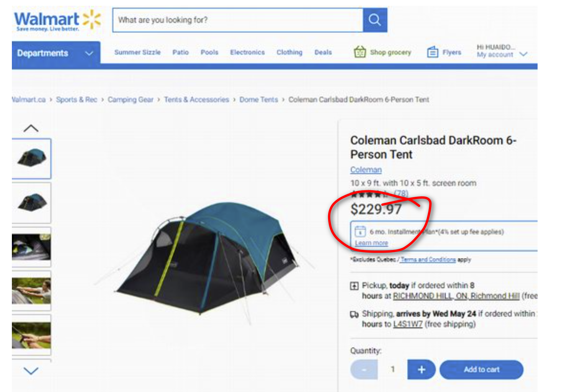Open the My account dropdown chevron
564x392 pixels.
pos(523,54)
